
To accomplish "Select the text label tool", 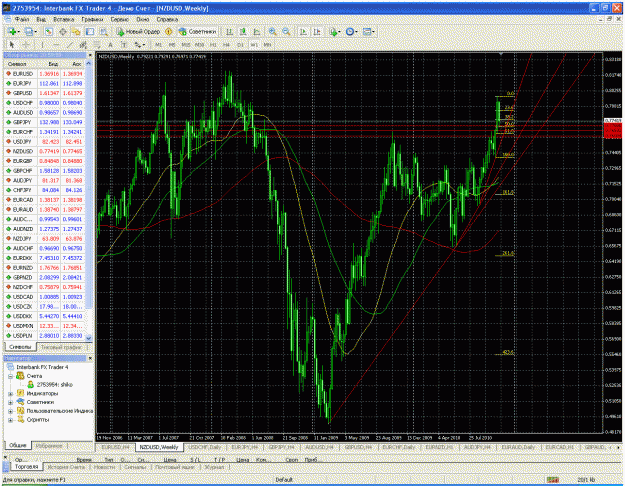I will tap(124, 45).
